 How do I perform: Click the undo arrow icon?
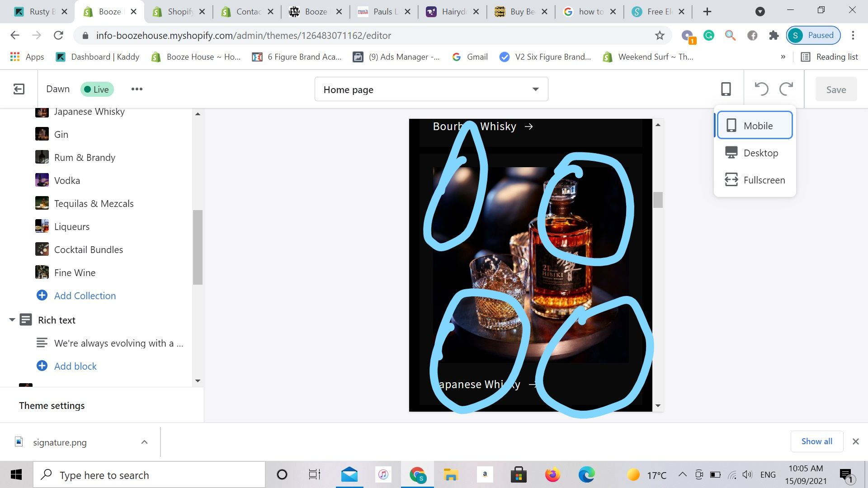[761, 89]
